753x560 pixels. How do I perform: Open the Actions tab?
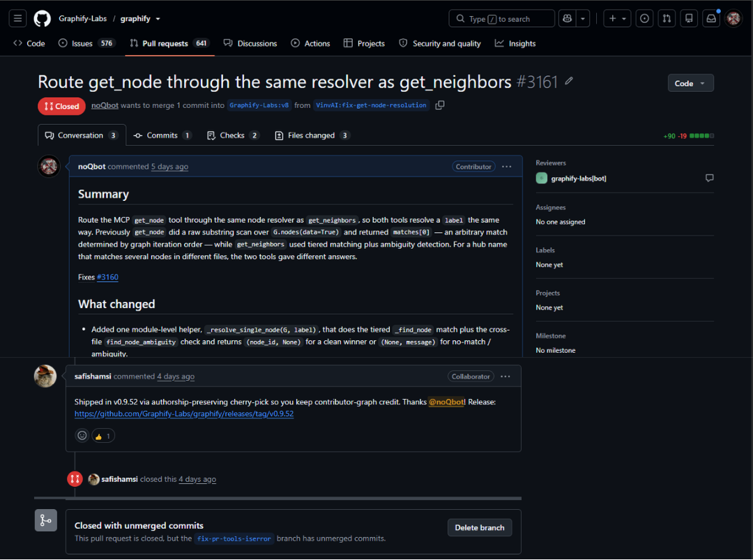pyautogui.click(x=310, y=44)
